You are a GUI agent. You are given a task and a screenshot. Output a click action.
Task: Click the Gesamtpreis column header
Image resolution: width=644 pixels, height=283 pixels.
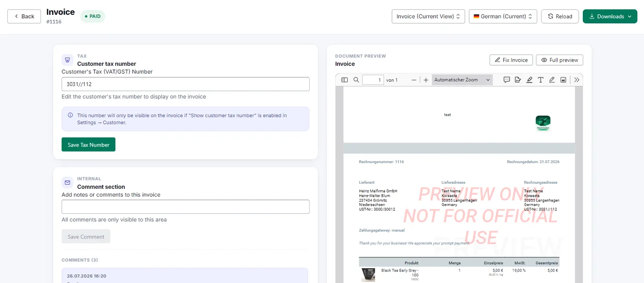pyautogui.click(x=547, y=263)
